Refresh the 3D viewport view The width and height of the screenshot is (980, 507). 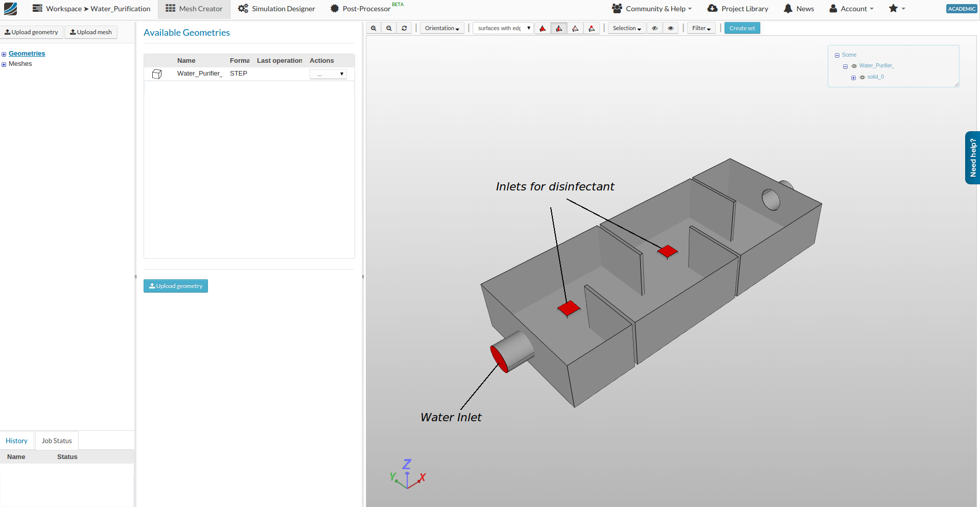404,28
